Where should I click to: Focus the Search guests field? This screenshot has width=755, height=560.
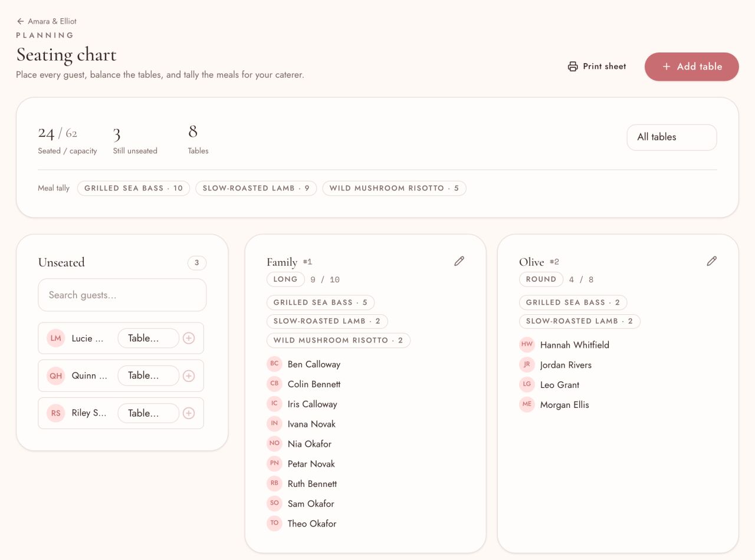click(x=122, y=295)
